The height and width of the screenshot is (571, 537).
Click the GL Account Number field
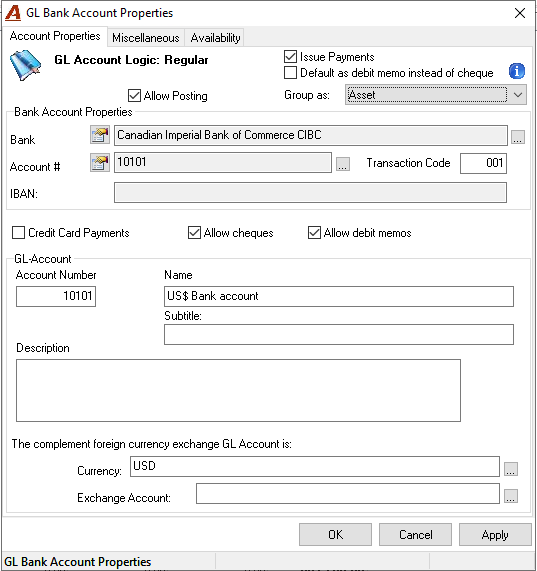point(56,296)
